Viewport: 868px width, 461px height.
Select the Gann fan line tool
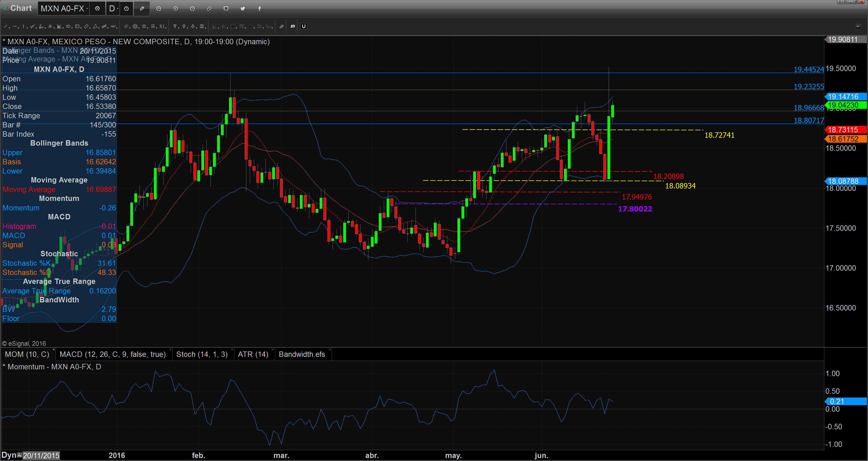pyautogui.click(x=41, y=26)
